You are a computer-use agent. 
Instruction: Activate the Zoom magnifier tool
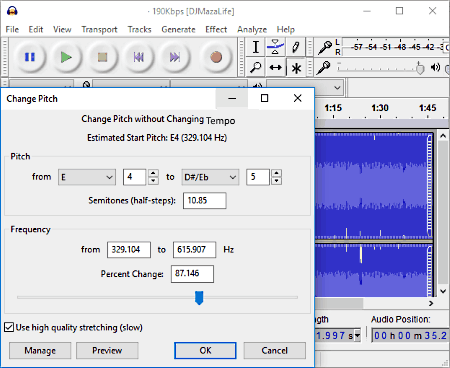tap(256, 68)
